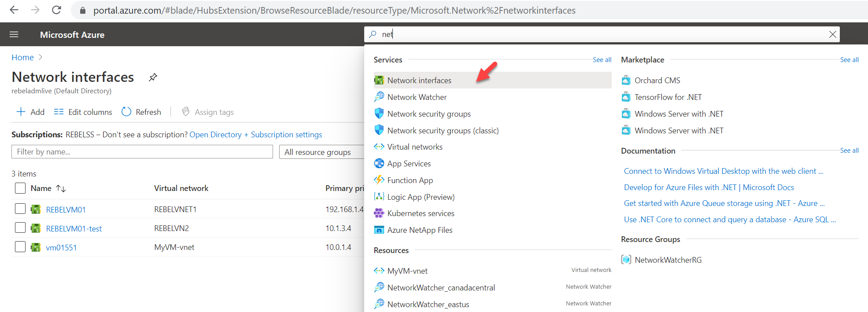Screen dimensions: 868x312
Task: Click See all for Marketplace
Action: pos(849,59)
